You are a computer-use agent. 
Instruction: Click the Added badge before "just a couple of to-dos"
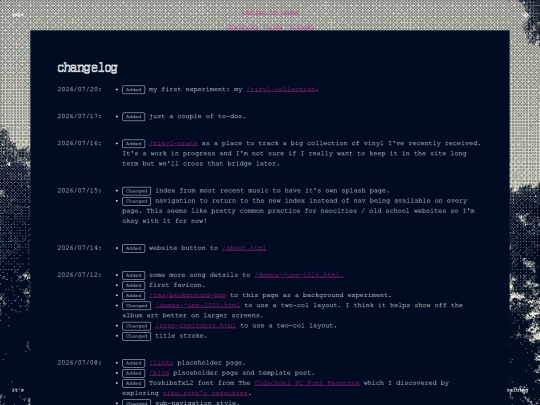[134, 117]
